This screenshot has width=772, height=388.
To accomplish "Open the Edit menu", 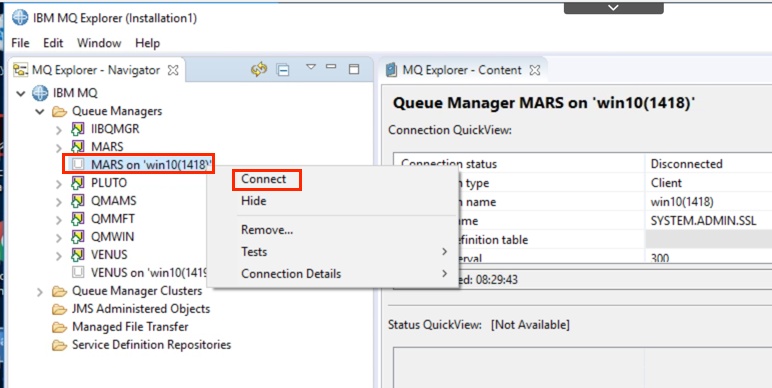I will click(53, 43).
